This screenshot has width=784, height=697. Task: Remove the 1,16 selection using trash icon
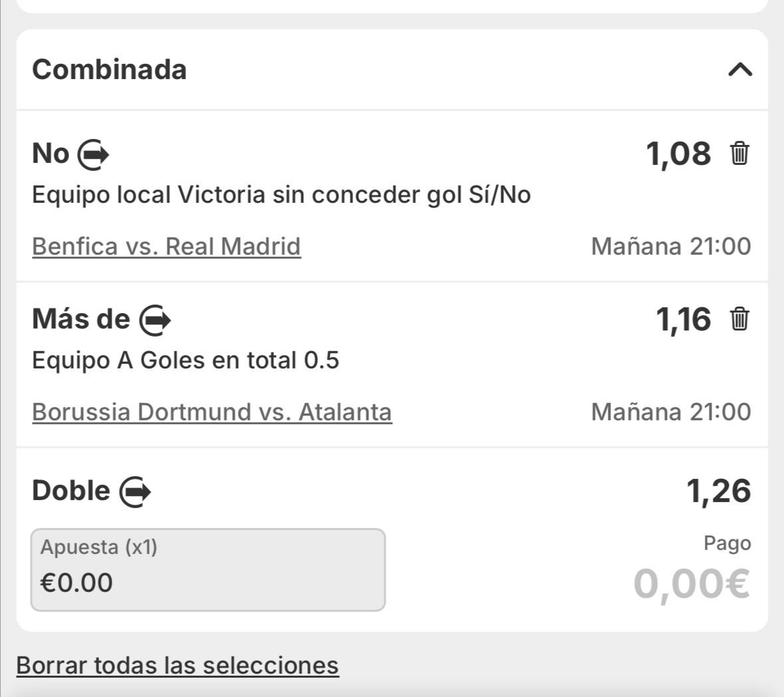(739, 319)
